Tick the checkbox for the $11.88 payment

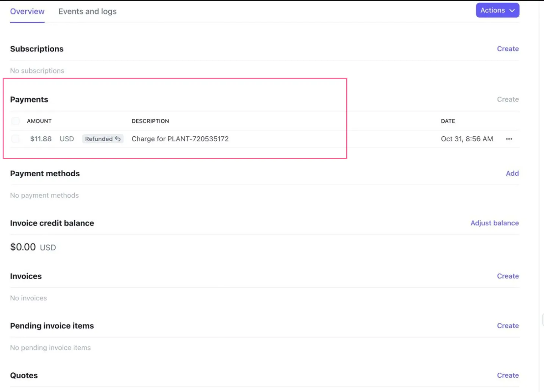coord(16,139)
